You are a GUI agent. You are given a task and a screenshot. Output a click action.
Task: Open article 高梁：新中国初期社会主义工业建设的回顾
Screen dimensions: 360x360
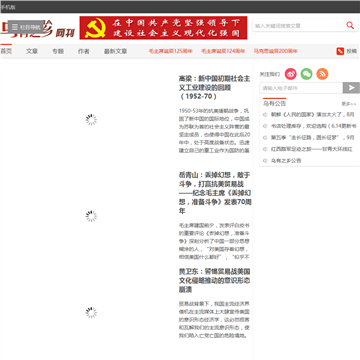(x=214, y=87)
